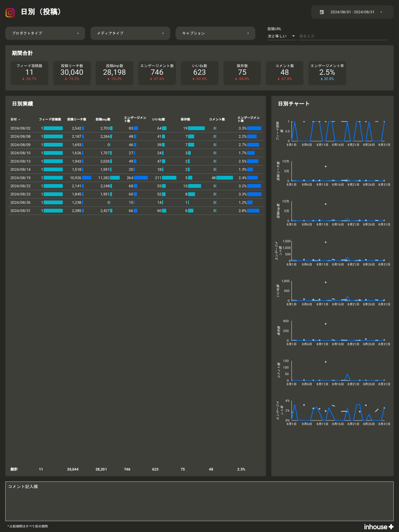Click the エンゲージメント率 scorecard showing 2.5%
Viewport: 399px width, 532px height.
(327, 73)
